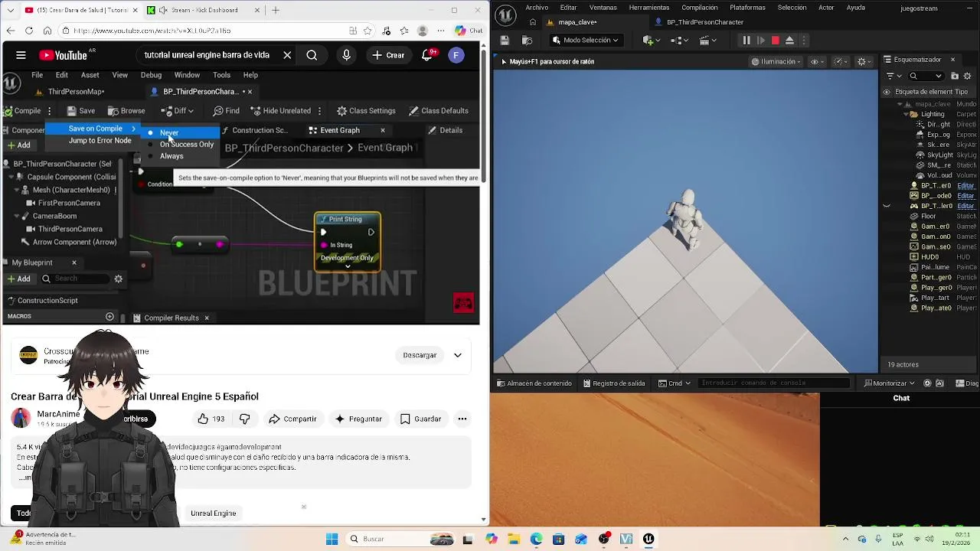The image size is (980, 551).
Task: Click the Preguntar button
Action: [x=358, y=419]
